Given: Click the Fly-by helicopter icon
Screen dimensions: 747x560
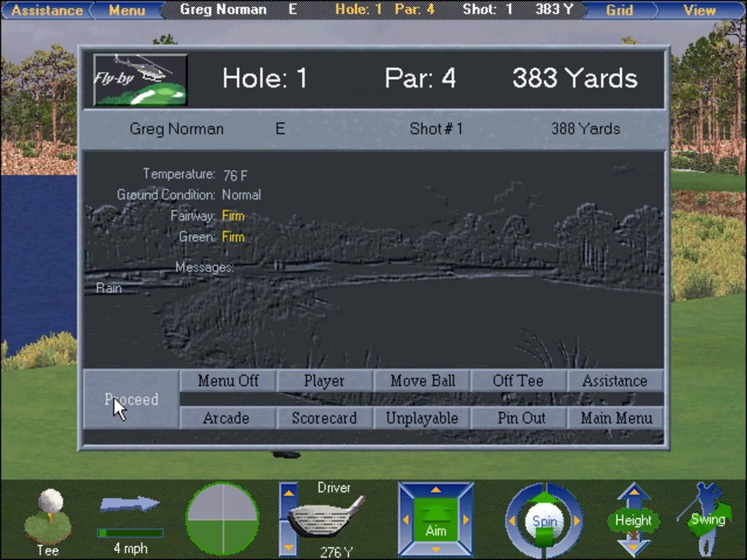Looking at the screenshot, I should (x=140, y=78).
